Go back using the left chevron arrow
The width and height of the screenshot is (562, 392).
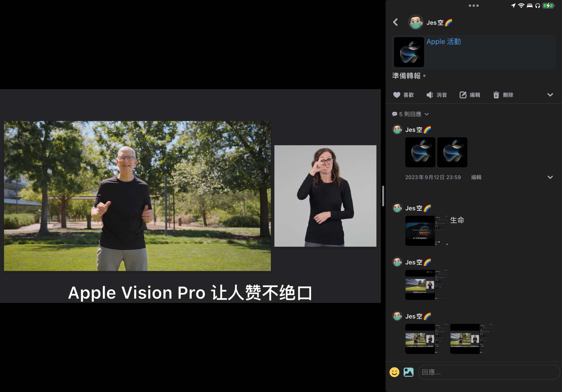[395, 22]
